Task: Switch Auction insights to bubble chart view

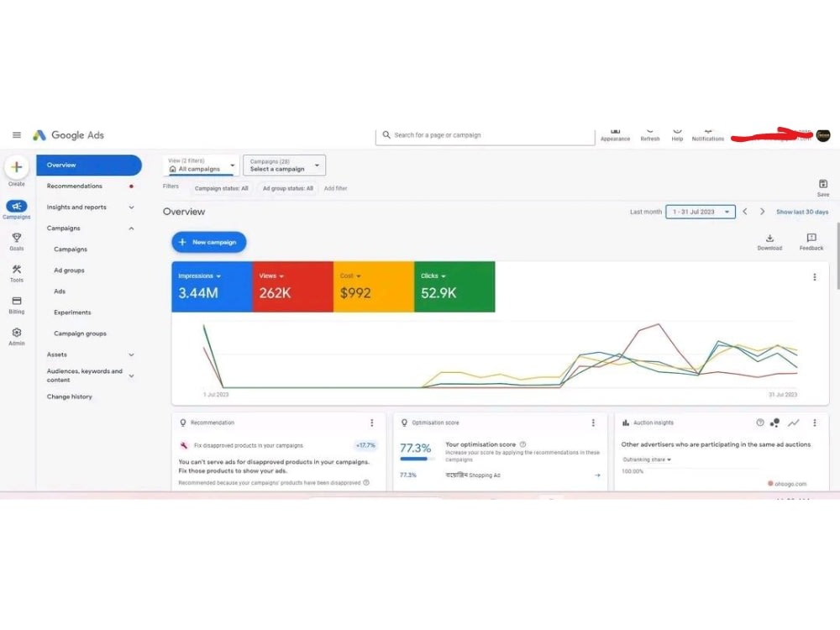Action: [774, 423]
